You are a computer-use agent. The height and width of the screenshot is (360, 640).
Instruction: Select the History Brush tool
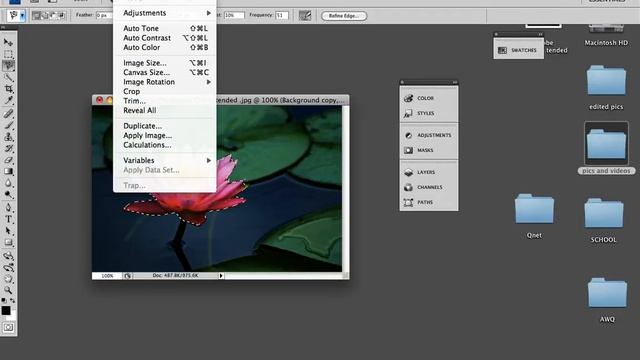pyautogui.click(x=8, y=148)
